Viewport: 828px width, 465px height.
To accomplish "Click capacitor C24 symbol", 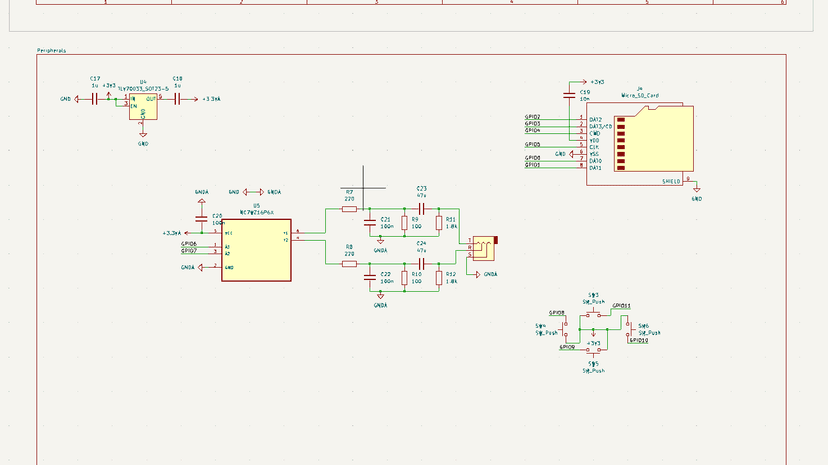I will click(421, 264).
